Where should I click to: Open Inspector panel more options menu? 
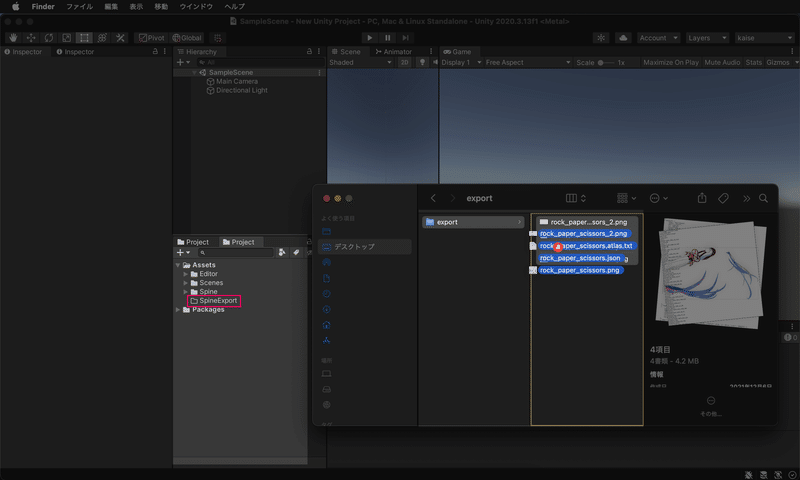(165, 52)
